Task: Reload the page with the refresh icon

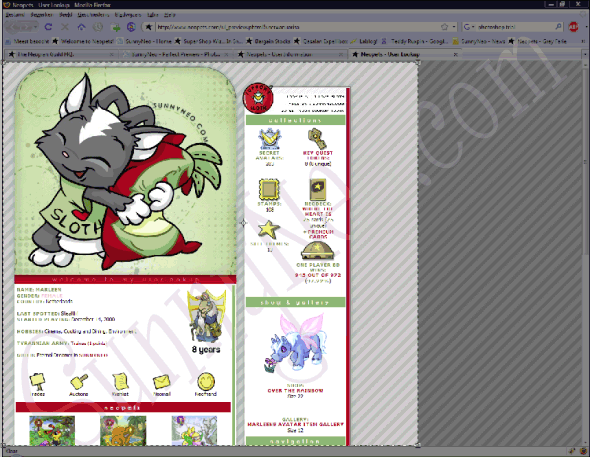Action: [x=48, y=27]
